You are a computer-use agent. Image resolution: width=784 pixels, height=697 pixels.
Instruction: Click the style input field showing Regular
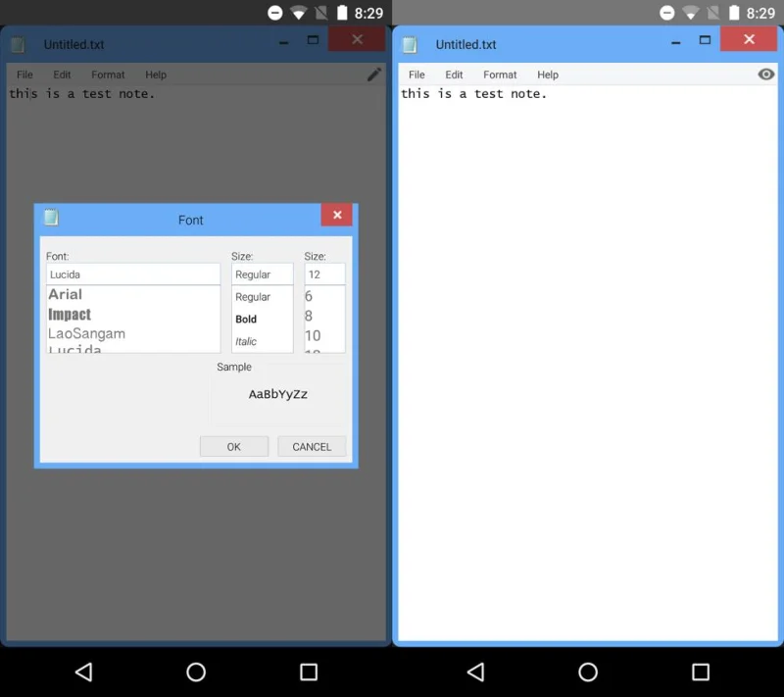pos(262,274)
